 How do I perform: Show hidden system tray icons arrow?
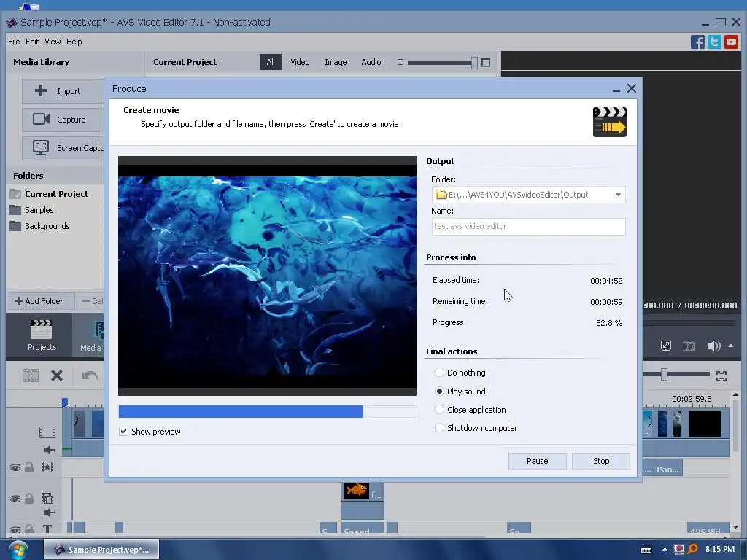click(665, 550)
